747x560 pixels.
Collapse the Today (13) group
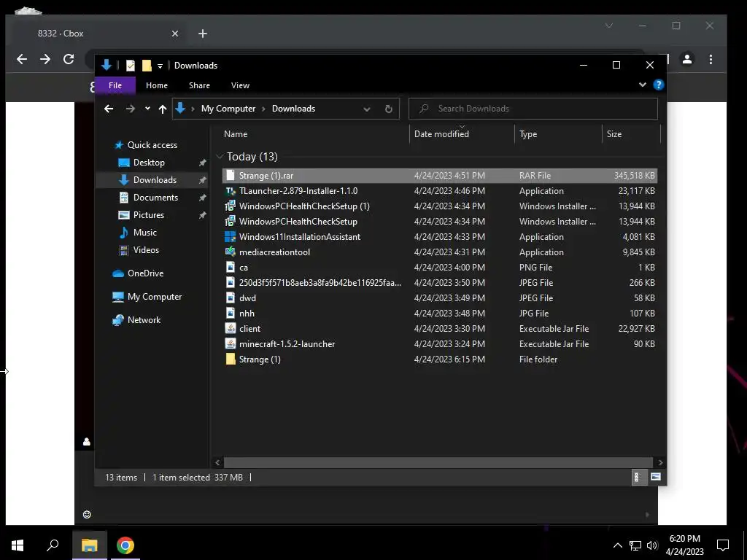click(x=220, y=156)
